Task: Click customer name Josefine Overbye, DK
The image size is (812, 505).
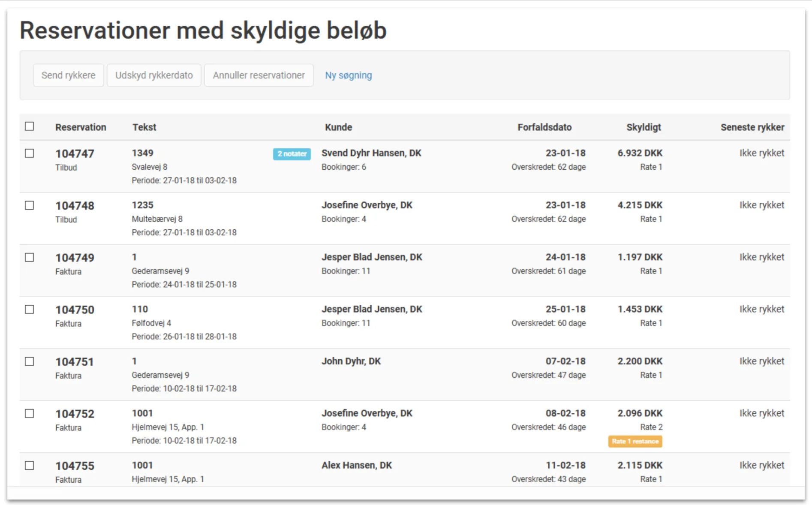Action: click(367, 205)
